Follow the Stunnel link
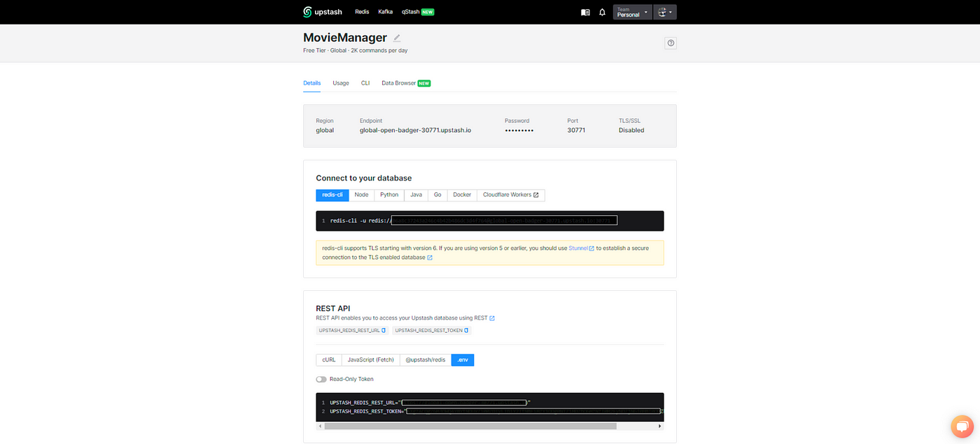The image size is (980, 444). [x=582, y=248]
